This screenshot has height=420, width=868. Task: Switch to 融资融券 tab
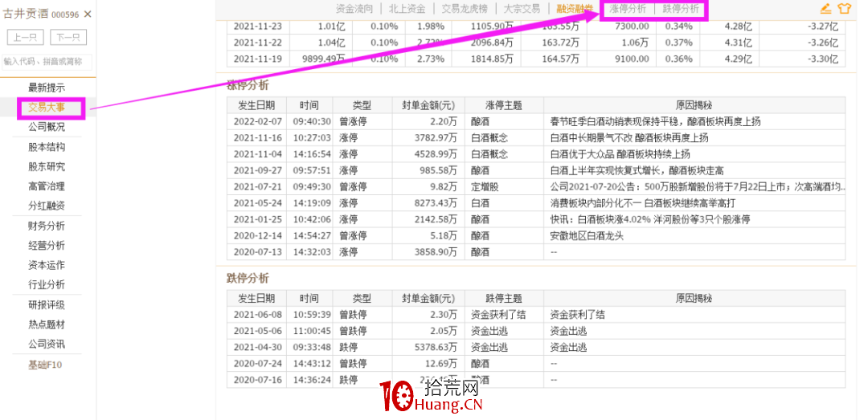(x=575, y=8)
